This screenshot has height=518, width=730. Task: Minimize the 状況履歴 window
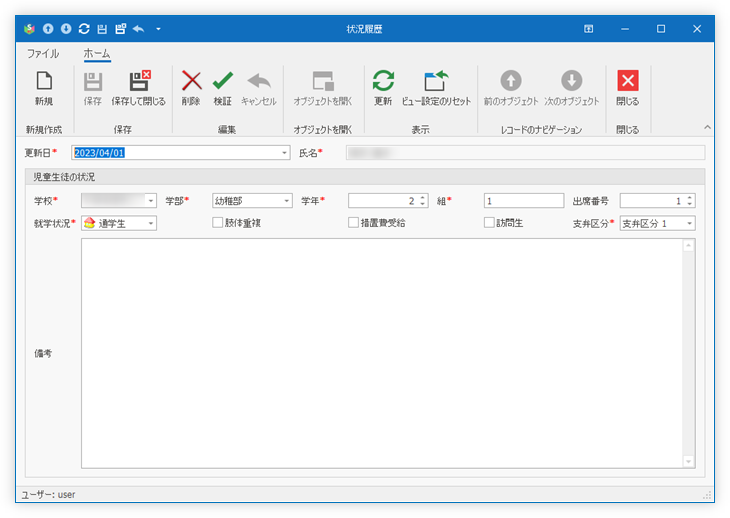[x=625, y=29]
